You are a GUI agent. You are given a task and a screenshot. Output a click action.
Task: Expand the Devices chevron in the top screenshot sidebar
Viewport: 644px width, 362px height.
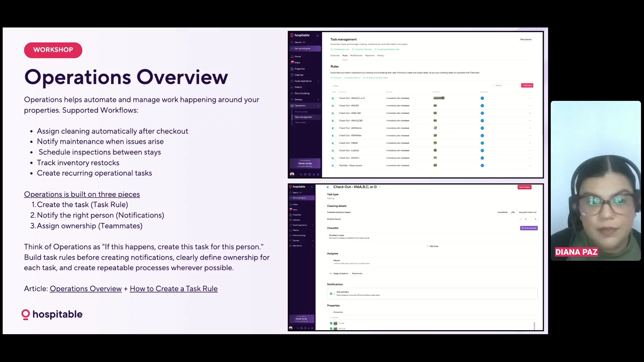click(318, 100)
